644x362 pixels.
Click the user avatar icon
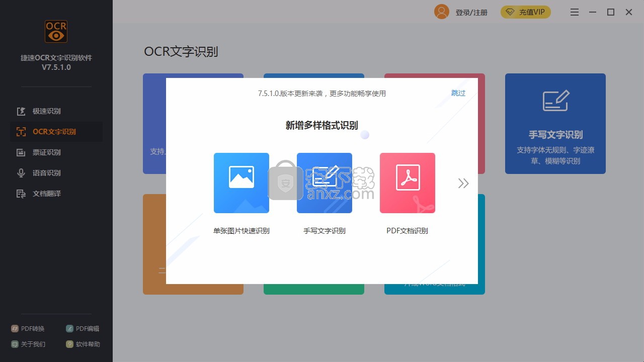pos(442,12)
